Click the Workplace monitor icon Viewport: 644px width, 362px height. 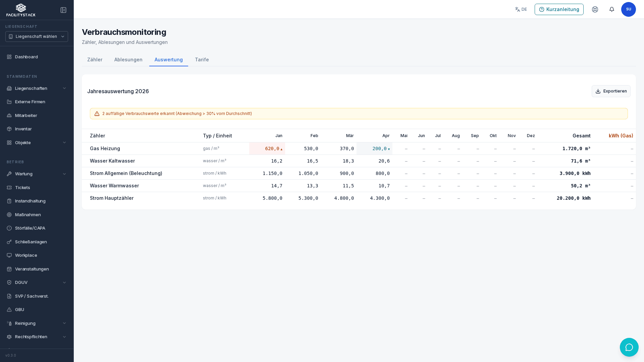pos(9,255)
